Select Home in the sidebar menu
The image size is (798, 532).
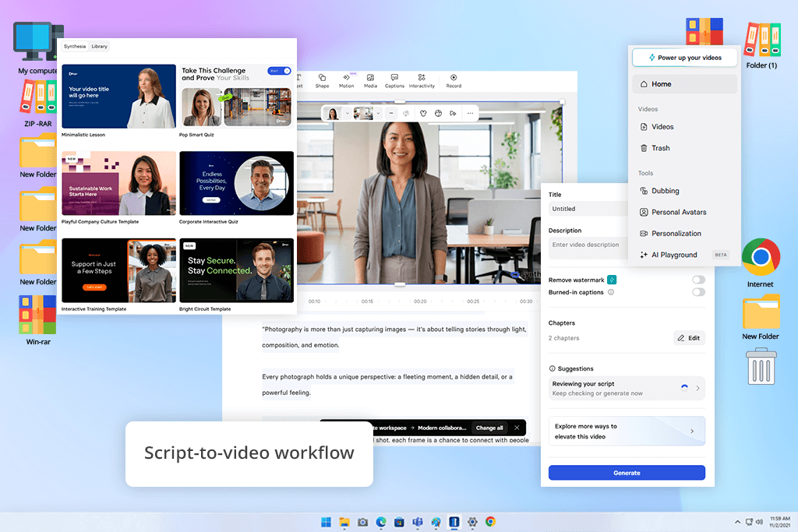coord(684,84)
